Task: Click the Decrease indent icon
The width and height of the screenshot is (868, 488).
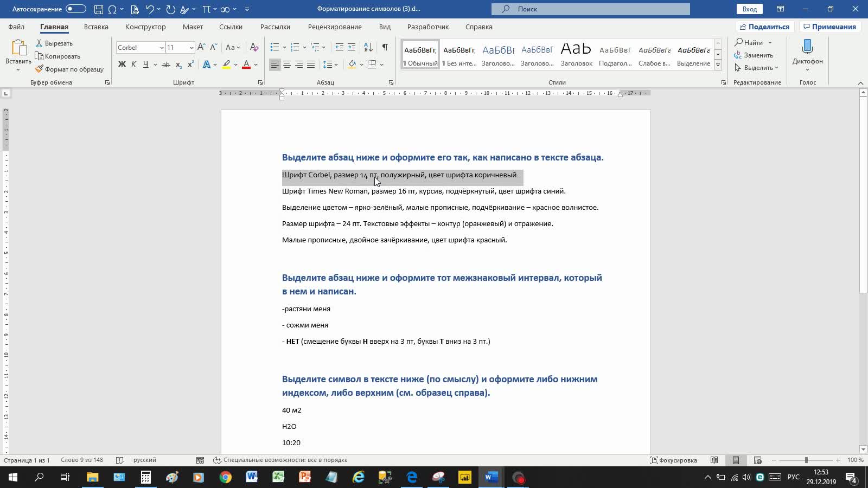Action: pos(340,47)
